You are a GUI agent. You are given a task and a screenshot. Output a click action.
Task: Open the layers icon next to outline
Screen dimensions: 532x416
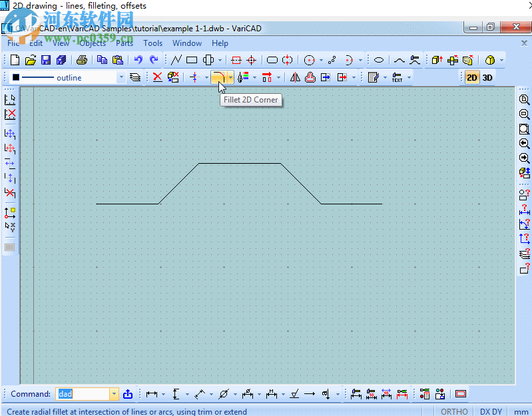coord(135,77)
